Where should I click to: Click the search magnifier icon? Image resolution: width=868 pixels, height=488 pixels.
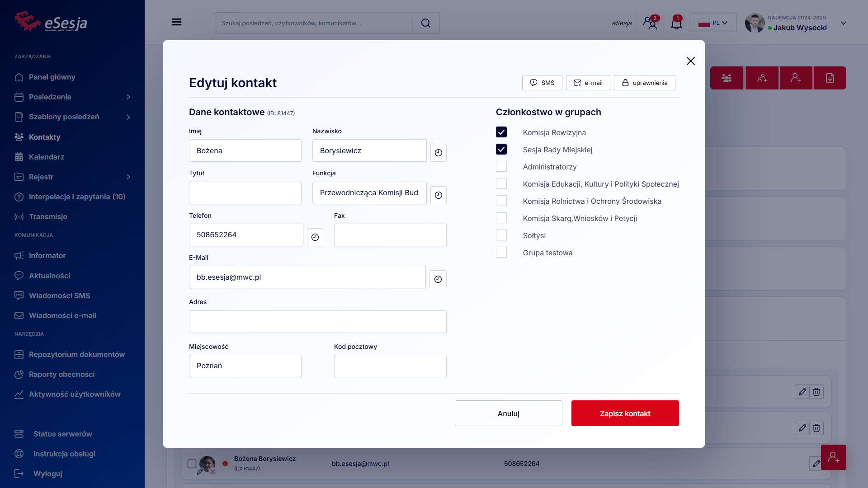click(425, 23)
